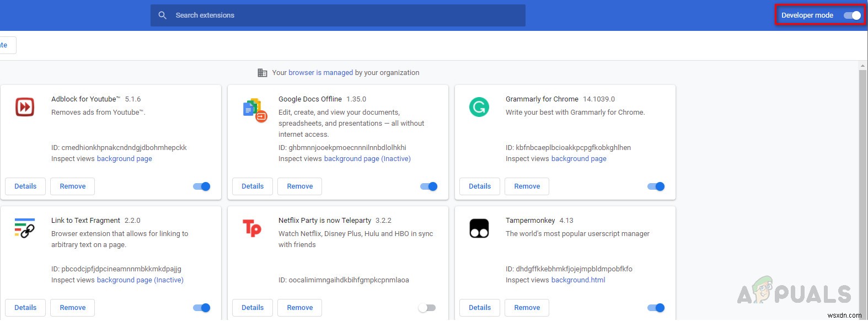Inspect Adblock for Youtube background page

(124, 159)
